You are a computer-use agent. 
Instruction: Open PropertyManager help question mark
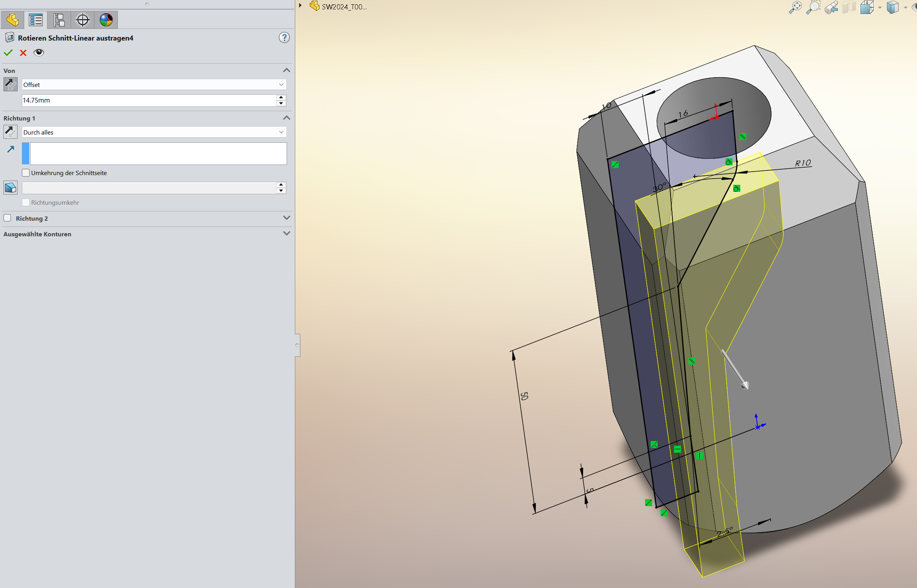284,37
